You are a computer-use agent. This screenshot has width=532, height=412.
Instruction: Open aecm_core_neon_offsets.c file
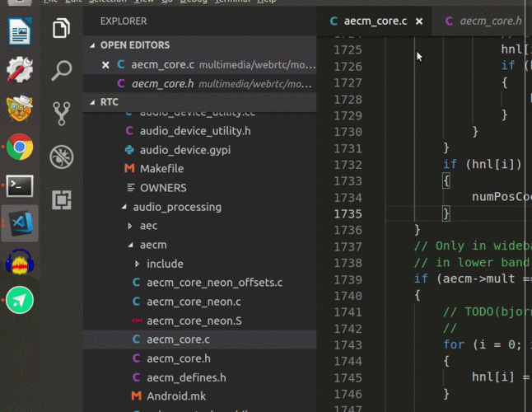click(200, 283)
